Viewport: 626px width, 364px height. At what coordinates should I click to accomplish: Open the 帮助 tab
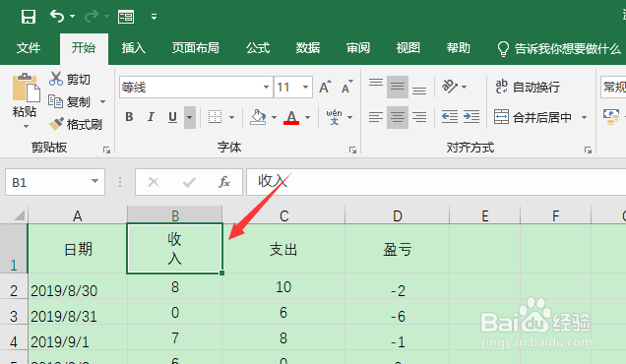click(x=459, y=48)
